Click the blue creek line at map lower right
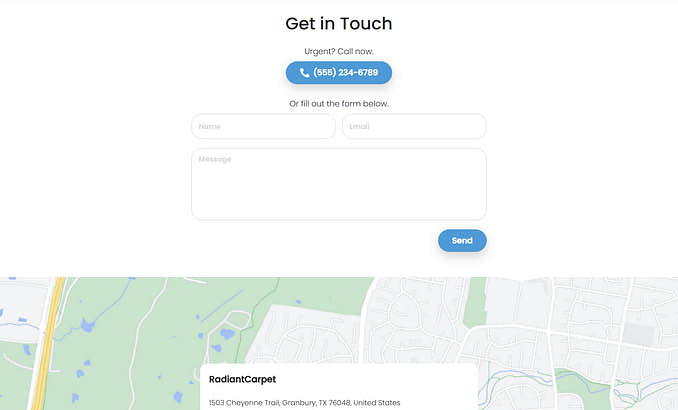 pos(519,374)
